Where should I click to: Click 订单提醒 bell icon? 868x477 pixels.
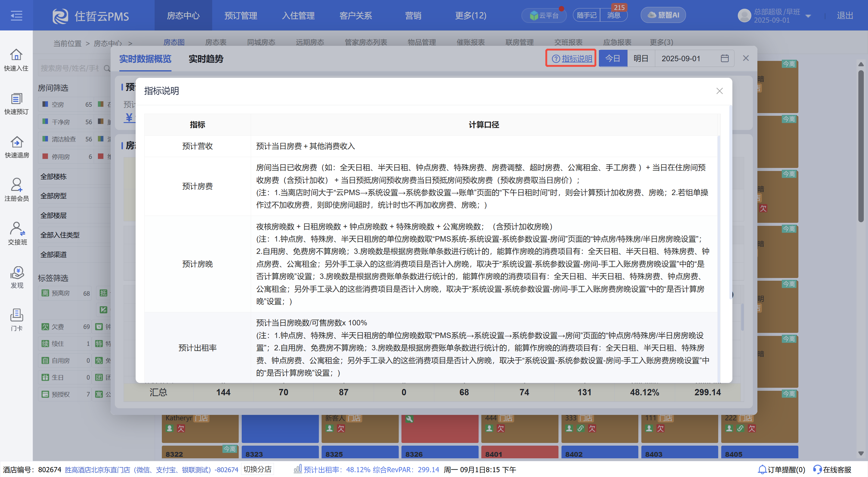coord(762,469)
